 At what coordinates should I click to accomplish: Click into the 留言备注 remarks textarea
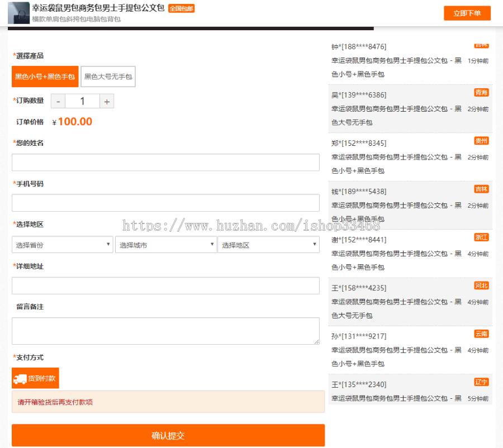click(x=165, y=331)
